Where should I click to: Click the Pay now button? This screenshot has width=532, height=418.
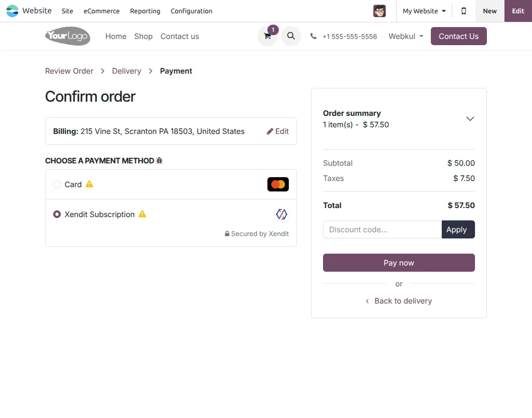click(399, 263)
